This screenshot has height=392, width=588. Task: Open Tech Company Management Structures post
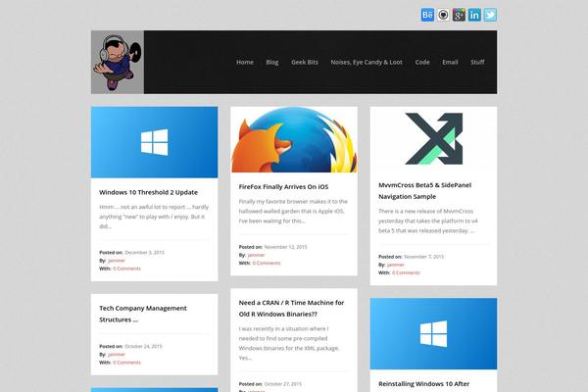tap(143, 314)
